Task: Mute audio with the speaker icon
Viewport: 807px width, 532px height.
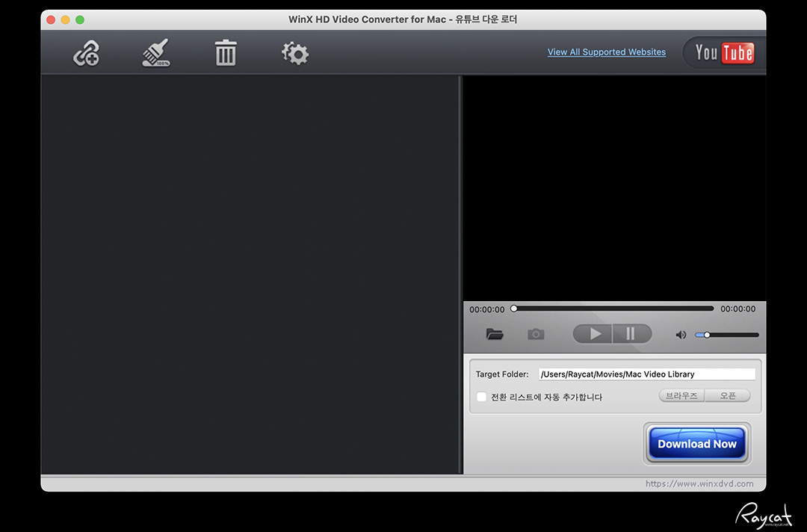Action: click(x=681, y=335)
